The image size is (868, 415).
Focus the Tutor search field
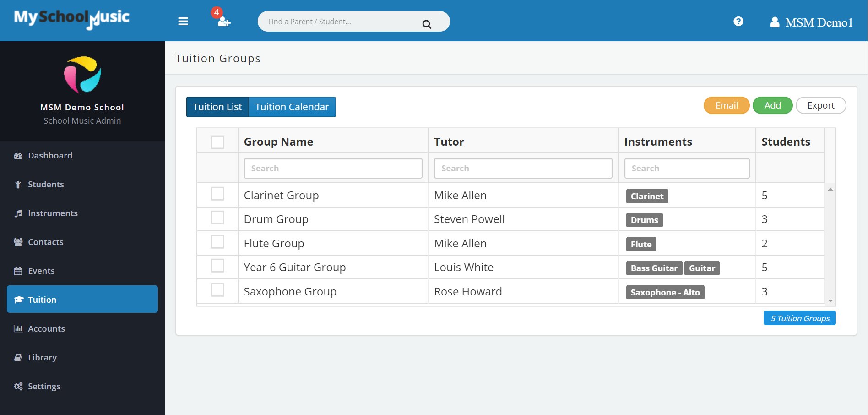click(523, 168)
